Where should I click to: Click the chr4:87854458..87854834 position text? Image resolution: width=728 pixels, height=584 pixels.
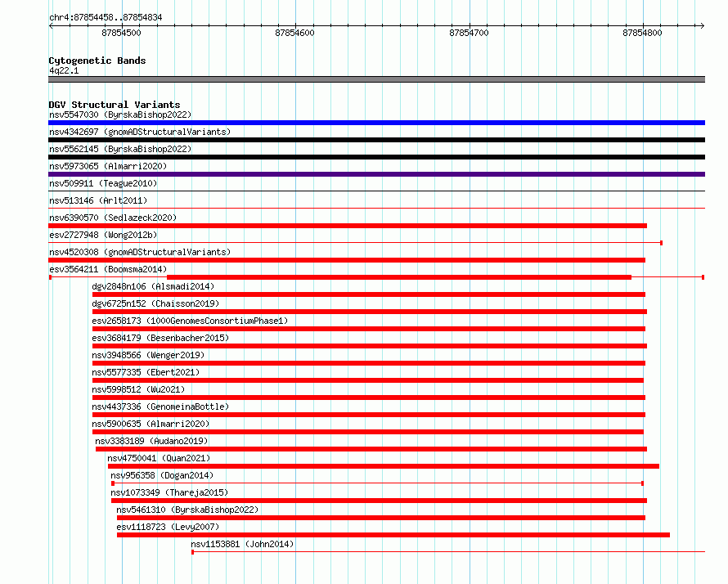(106, 18)
